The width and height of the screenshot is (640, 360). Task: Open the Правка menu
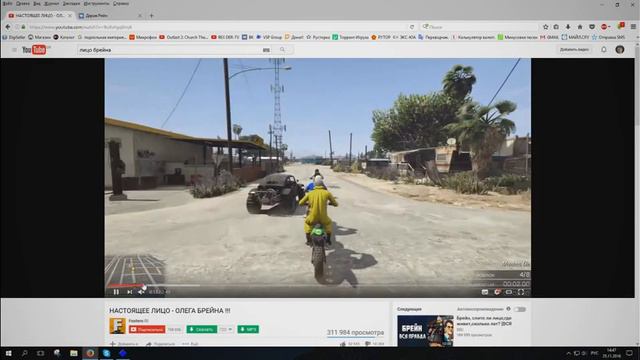point(23,3)
